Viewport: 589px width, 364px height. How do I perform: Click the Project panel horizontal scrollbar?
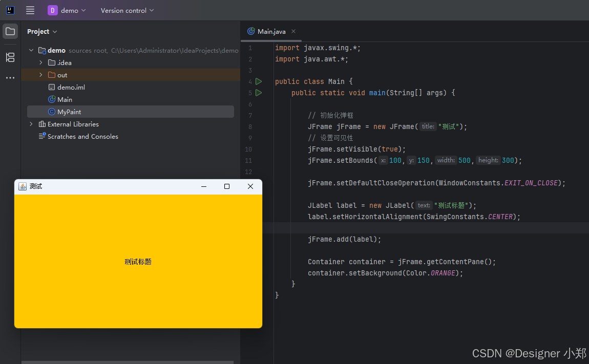(128, 362)
